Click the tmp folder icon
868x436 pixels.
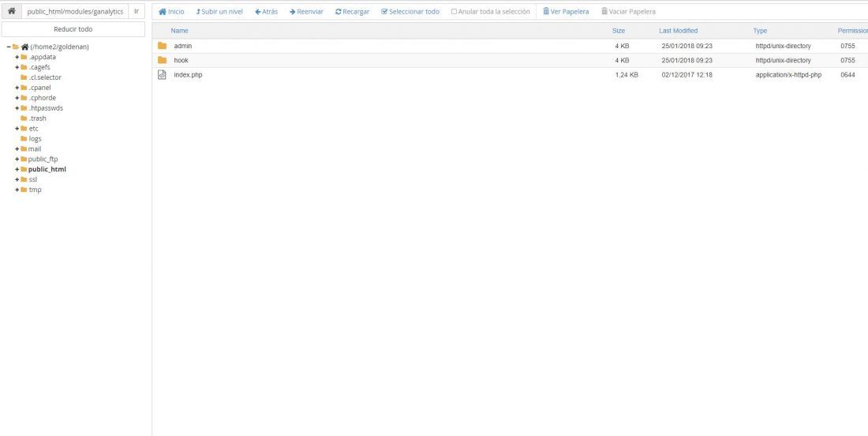pos(24,190)
